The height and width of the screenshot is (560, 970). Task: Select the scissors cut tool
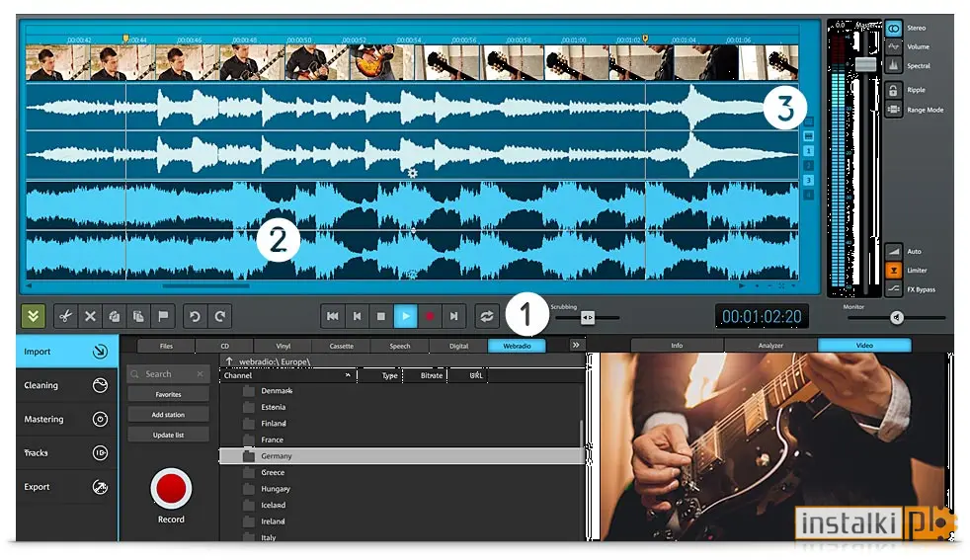(x=65, y=316)
